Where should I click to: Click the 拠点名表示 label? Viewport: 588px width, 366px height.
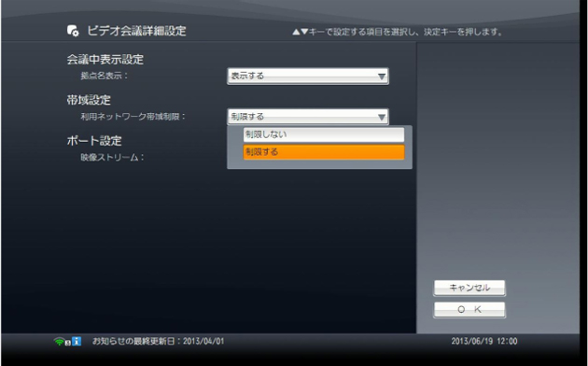(x=105, y=76)
